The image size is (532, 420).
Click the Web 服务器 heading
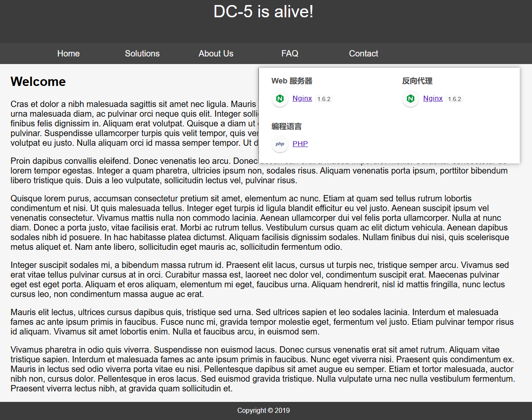292,81
